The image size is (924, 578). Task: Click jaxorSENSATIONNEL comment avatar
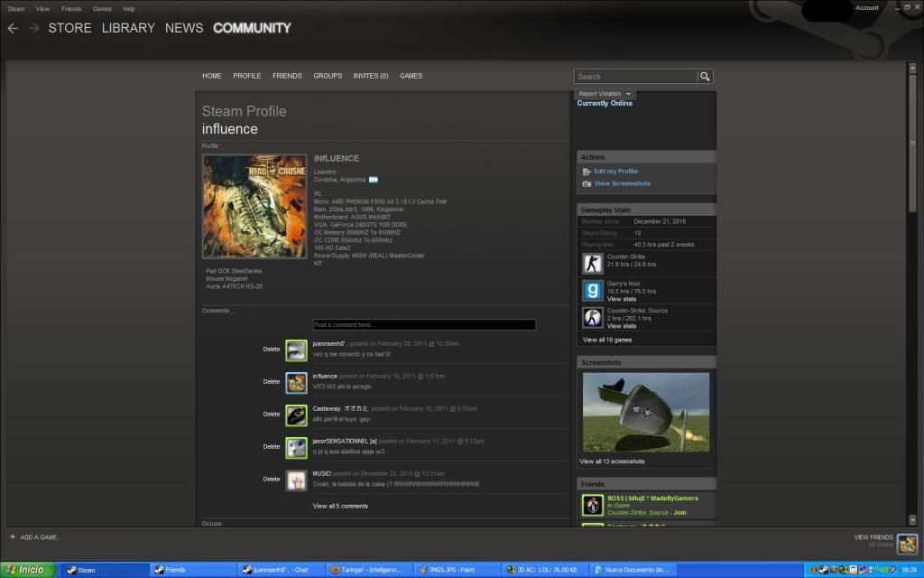pos(296,448)
